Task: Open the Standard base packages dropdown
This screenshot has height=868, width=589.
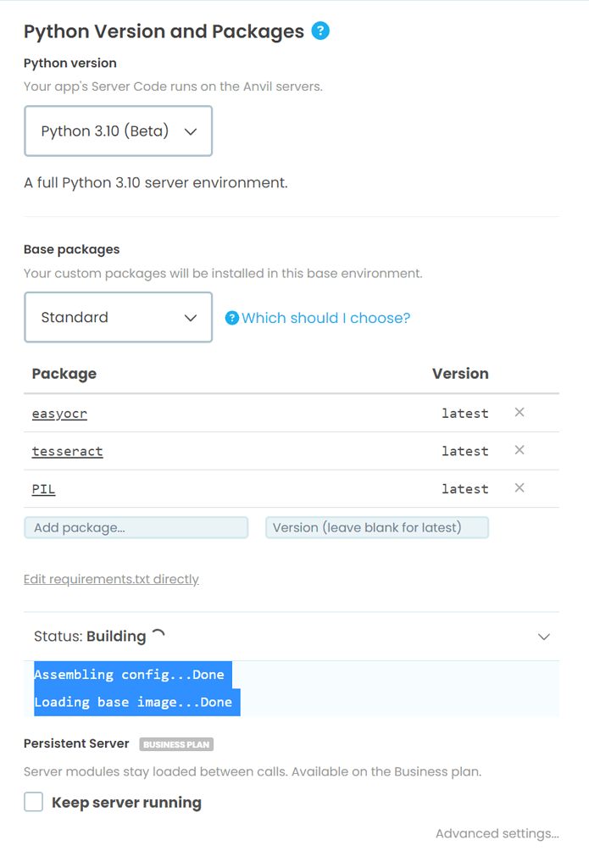Action: (118, 317)
